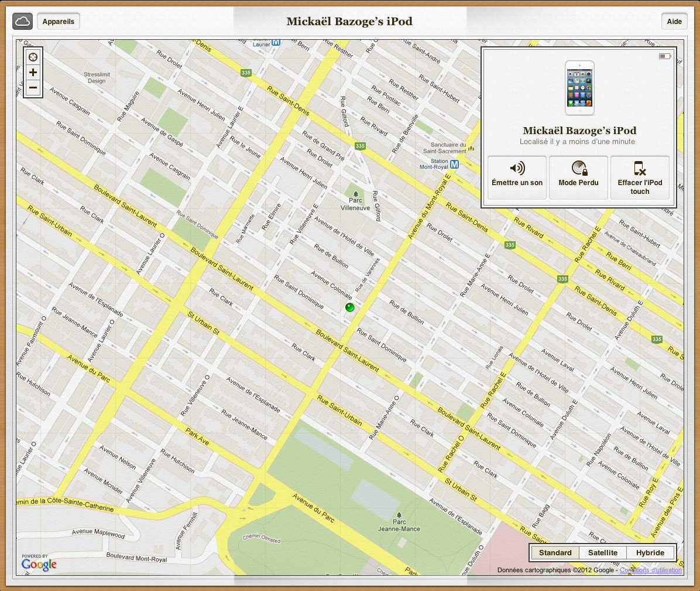Click the iPod touch device thumbnail
The height and width of the screenshot is (591, 700).
(x=579, y=88)
